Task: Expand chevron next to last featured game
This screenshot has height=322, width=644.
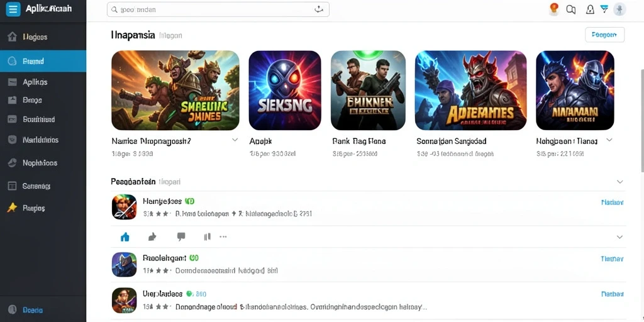Action: pyautogui.click(x=609, y=140)
